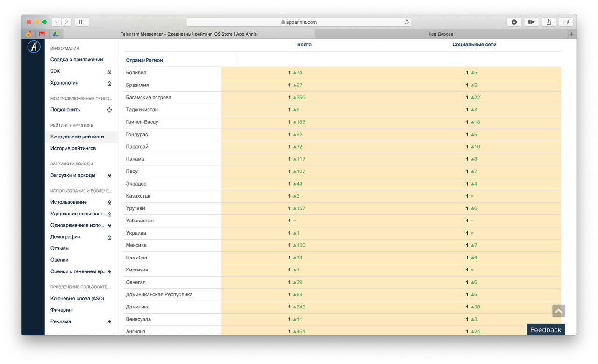Click the Всего column header

pyautogui.click(x=304, y=45)
